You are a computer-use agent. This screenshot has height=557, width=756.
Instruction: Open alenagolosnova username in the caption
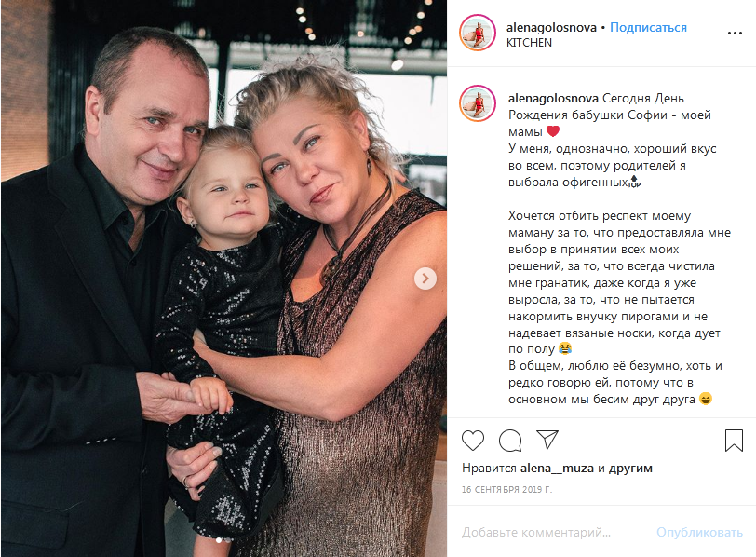click(553, 98)
